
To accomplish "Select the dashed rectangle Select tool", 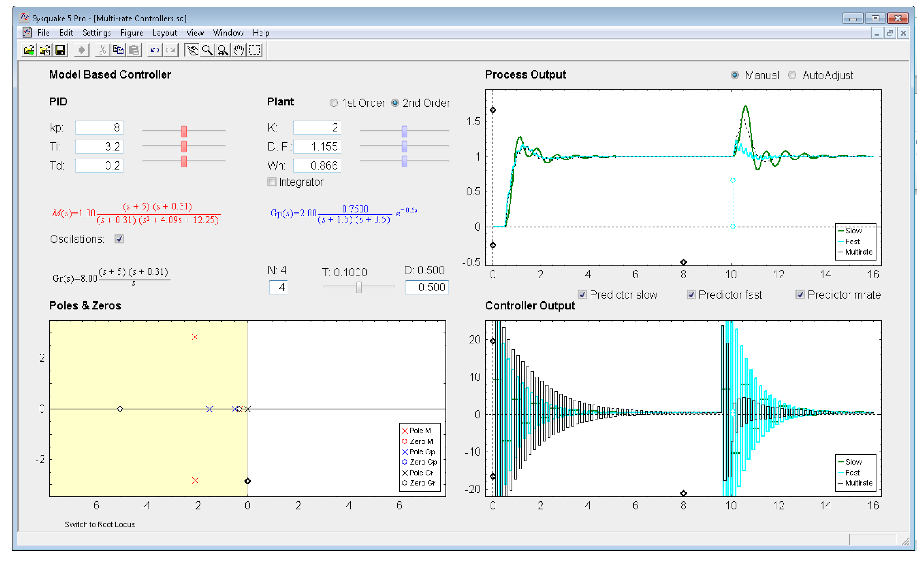I will coord(255,50).
